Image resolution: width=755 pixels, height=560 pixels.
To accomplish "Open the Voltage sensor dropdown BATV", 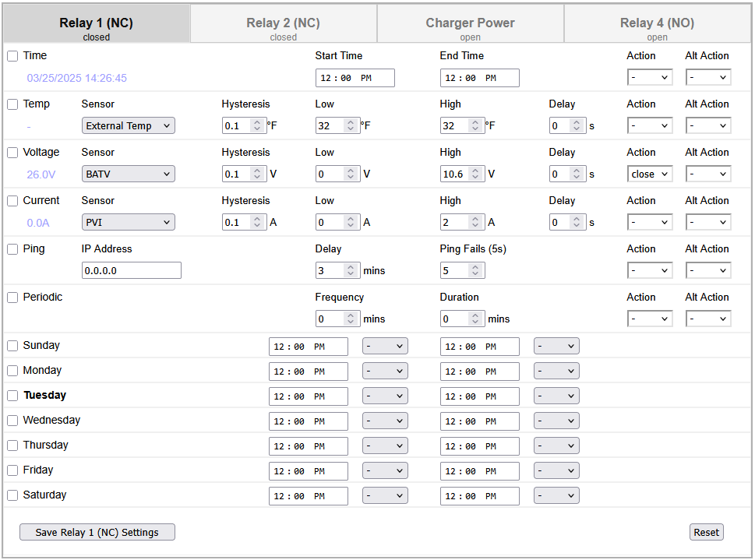I will (x=128, y=174).
